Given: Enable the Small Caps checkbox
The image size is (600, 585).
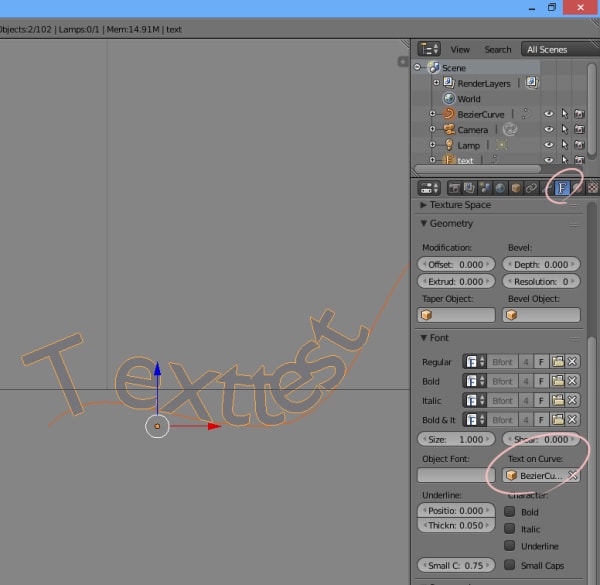Looking at the screenshot, I should tap(509, 565).
